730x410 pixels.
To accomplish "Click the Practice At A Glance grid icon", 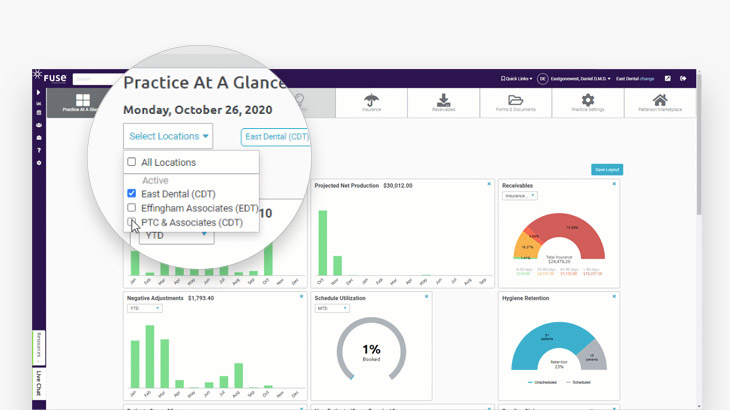I will [83, 100].
